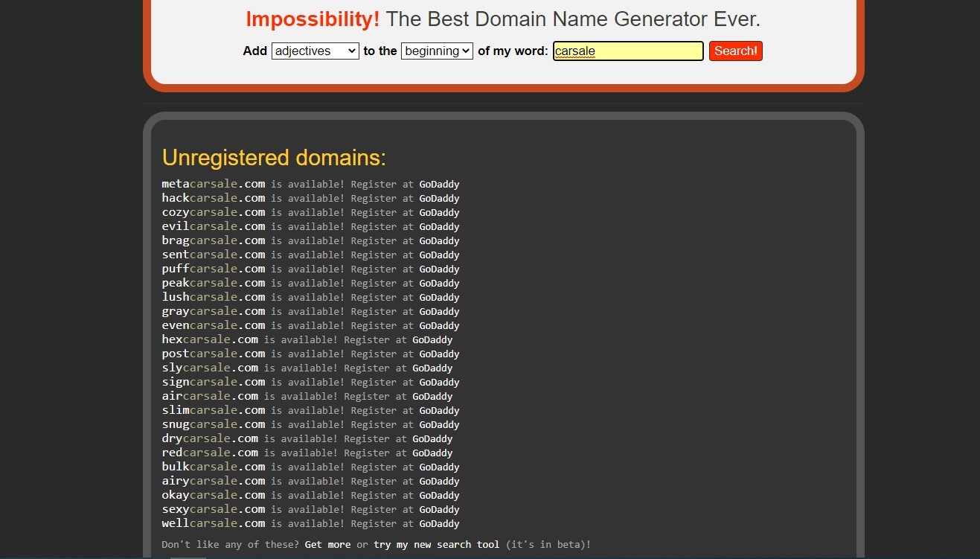
Task: Open the okaycarsale.com domain link
Action: pos(214,495)
